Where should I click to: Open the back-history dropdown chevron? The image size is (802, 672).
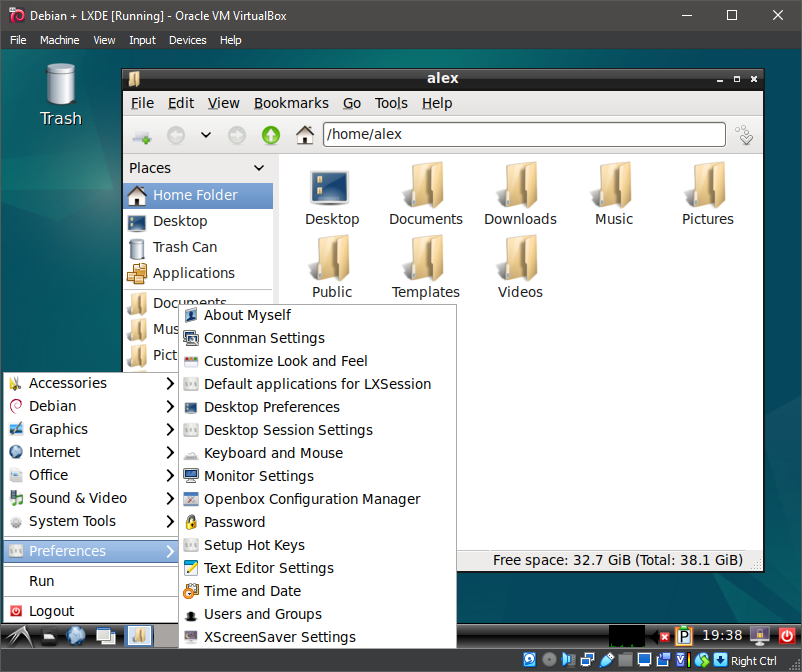coord(205,134)
